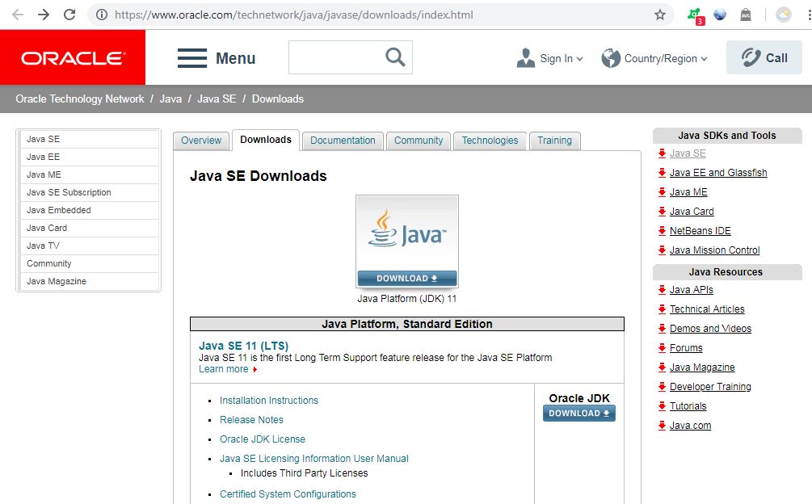The width and height of the screenshot is (812, 504).
Task: Open the hamburger Menu icon
Action: [192, 58]
